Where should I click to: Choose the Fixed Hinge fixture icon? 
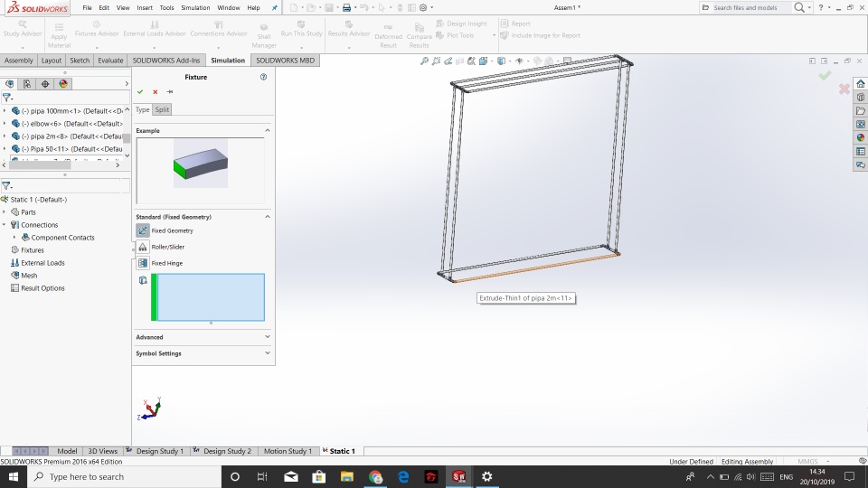click(143, 263)
